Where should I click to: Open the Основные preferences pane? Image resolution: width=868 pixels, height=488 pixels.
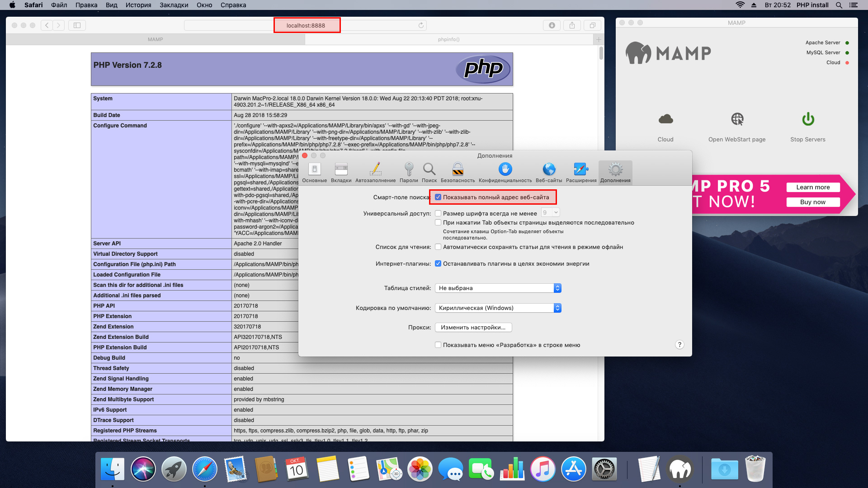tap(314, 173)
